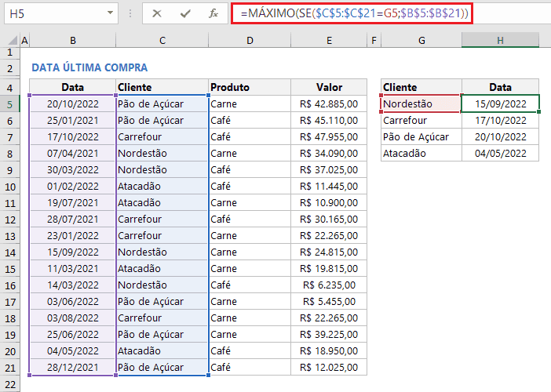The image size is (551, 392).
Task: Select the R$ 47.955,00 value cell
Action: (x=329, y=136)
